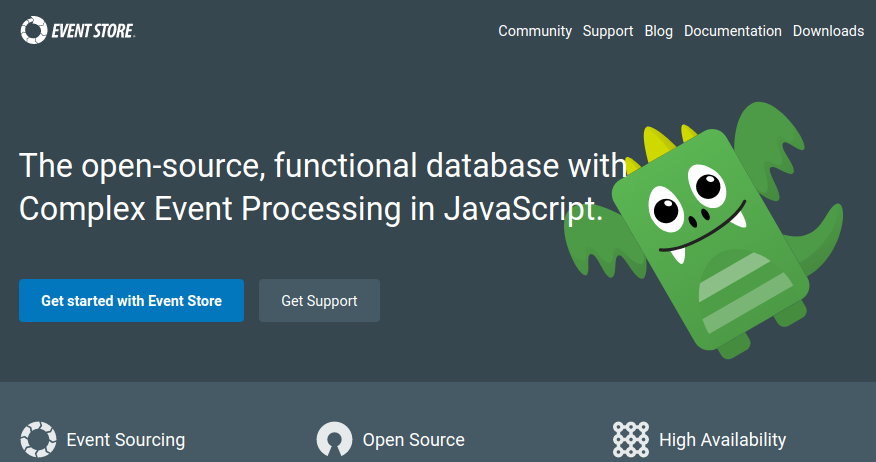Viewport: 876px width, 462px height.
Task: Click the Get Support button
Action: tap(319, 300)
